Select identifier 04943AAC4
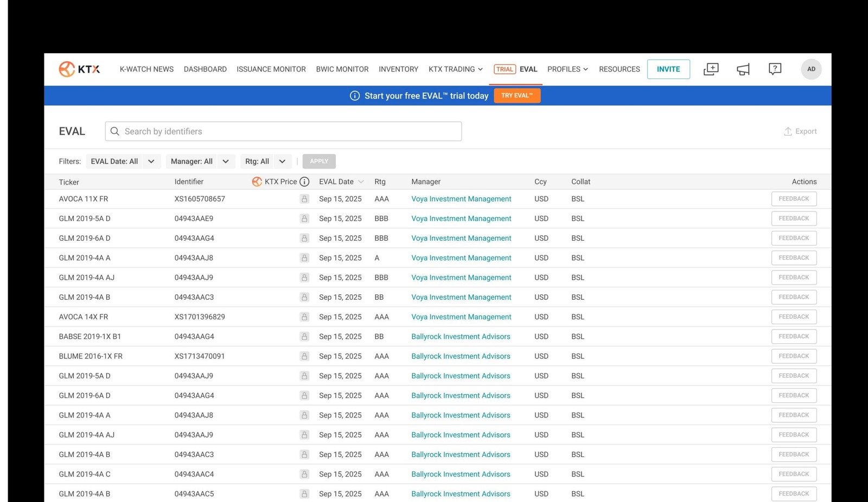868x502 pixels. [194, 474]
